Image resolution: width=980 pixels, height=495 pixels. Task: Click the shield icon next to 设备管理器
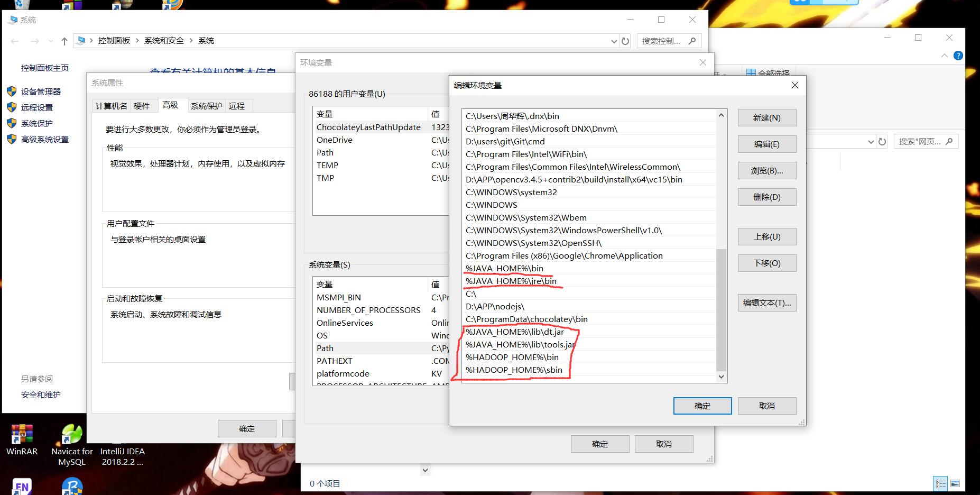click(x=12, y=91)
